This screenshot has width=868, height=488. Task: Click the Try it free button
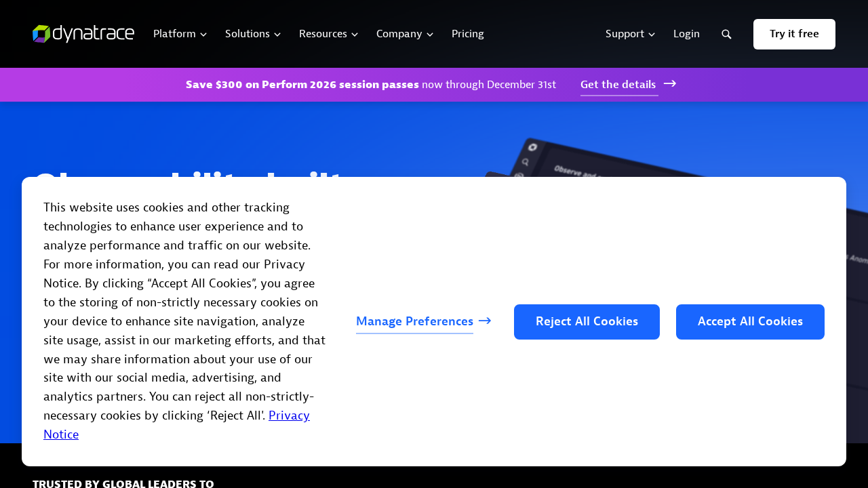click(794, 33)
